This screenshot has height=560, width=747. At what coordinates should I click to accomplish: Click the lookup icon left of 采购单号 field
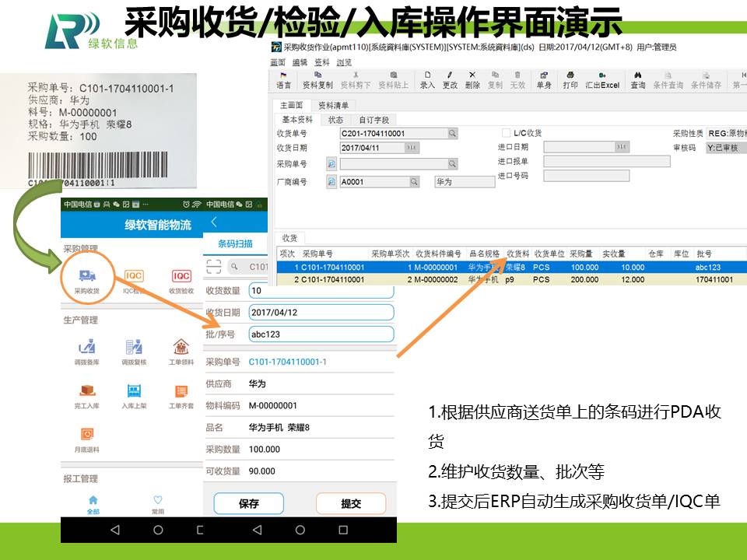(331, 164)
